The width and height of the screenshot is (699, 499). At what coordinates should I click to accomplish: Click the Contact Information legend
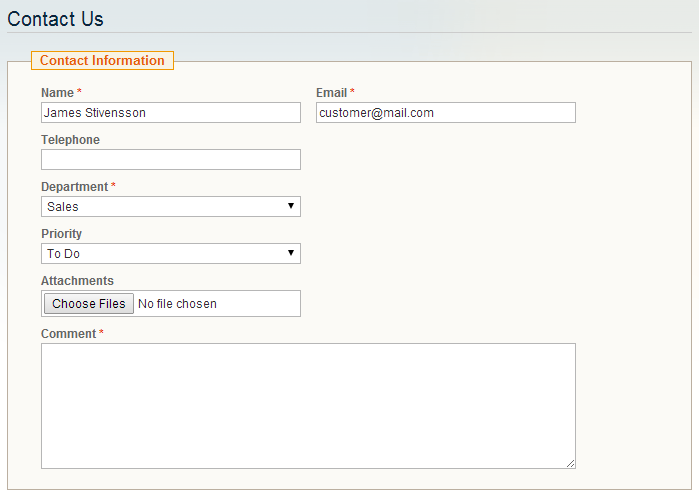click(x=102, y=60)
